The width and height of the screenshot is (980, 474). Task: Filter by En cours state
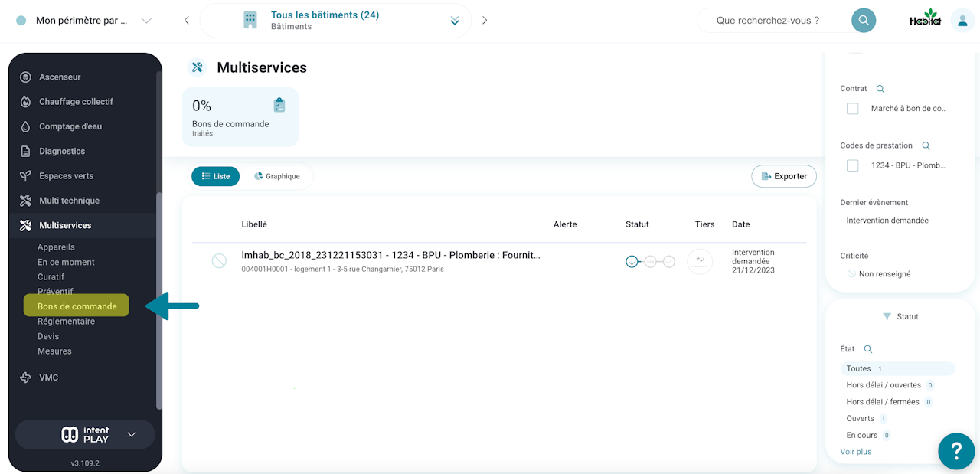[867, 436]
